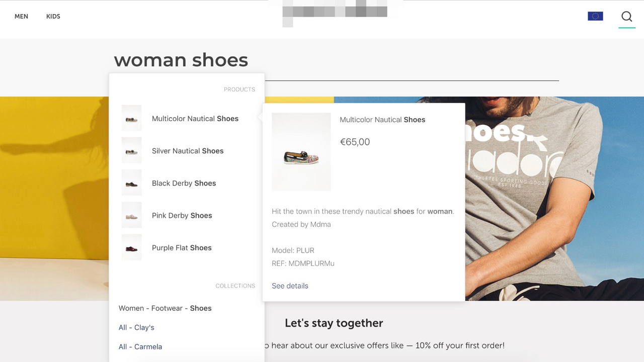This screenshot has width=644, height=362.
Task: Click the 'Model: PLUR' text
Action: tap(293, 250)
